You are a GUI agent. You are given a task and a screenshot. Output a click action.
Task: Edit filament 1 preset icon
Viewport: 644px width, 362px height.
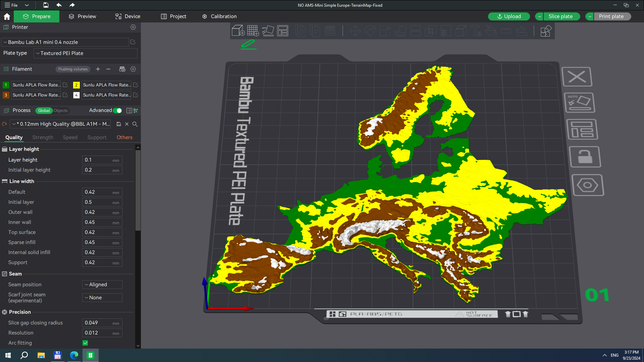(x=65, y=85)
